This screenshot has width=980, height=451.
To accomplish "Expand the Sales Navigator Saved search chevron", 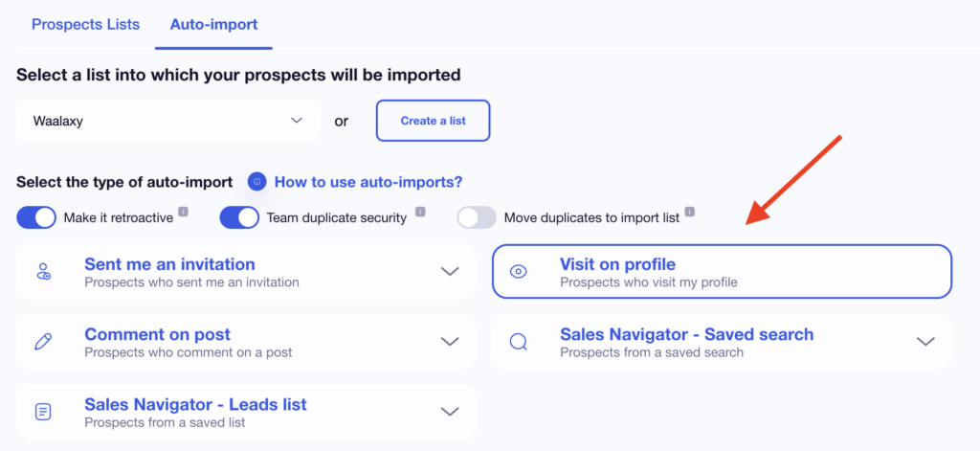I will 924,341.
